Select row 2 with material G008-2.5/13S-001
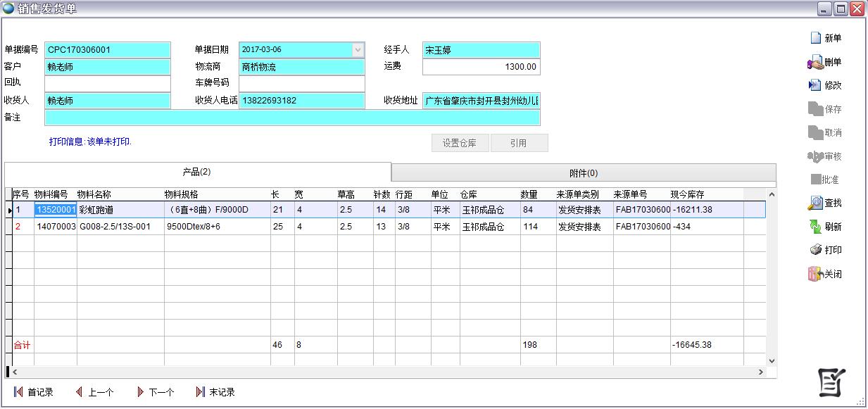Viewport: 868px width, 409px height. 120,227
